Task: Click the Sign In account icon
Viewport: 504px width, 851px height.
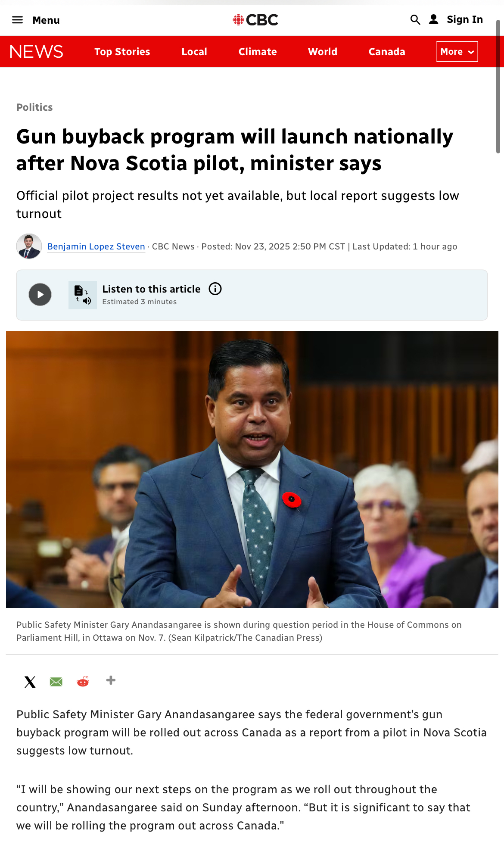Action: pyautogui.click(x=434, y=19)
